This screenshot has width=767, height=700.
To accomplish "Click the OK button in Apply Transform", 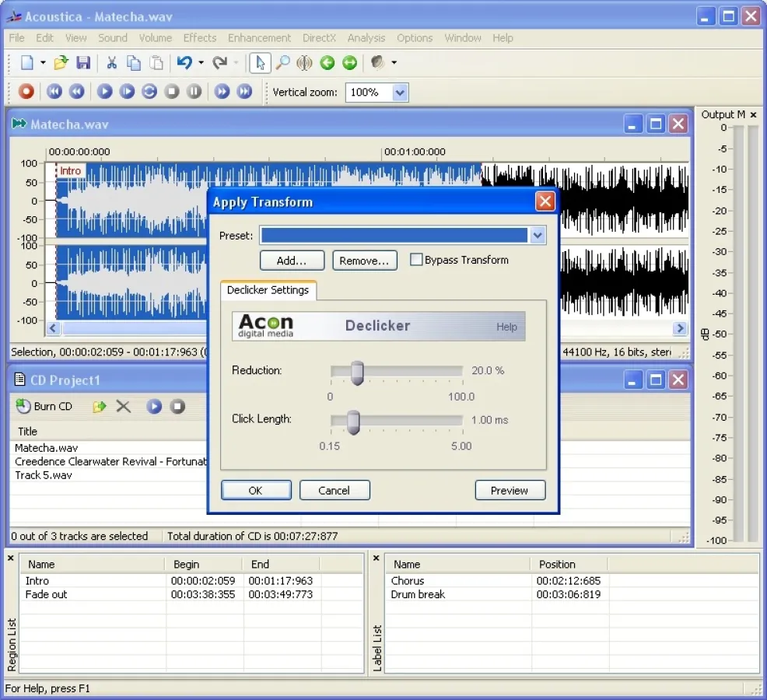I will click(x=256, y=490).
